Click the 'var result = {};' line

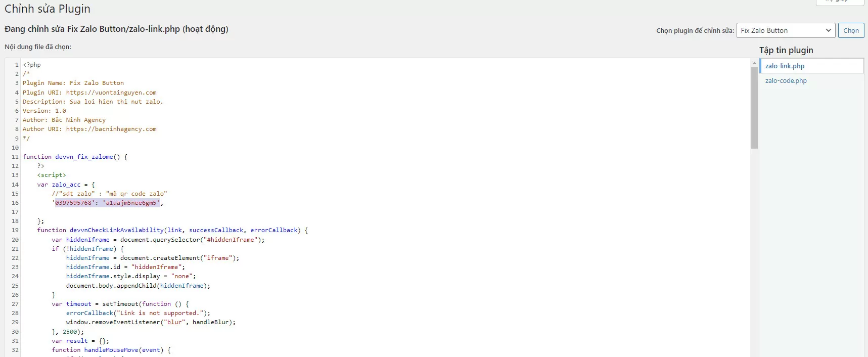80,341
